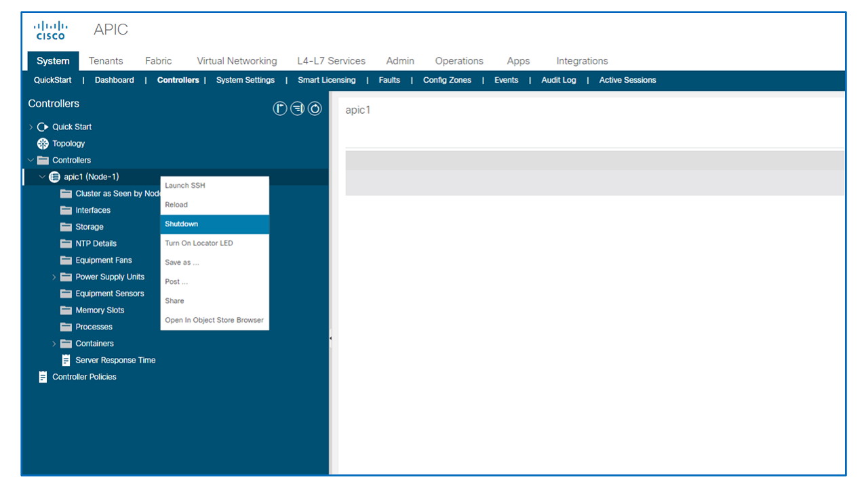Select Open In Object Store Browser
The width and height of the screenshot is (868, 488).
pos(215,320)
